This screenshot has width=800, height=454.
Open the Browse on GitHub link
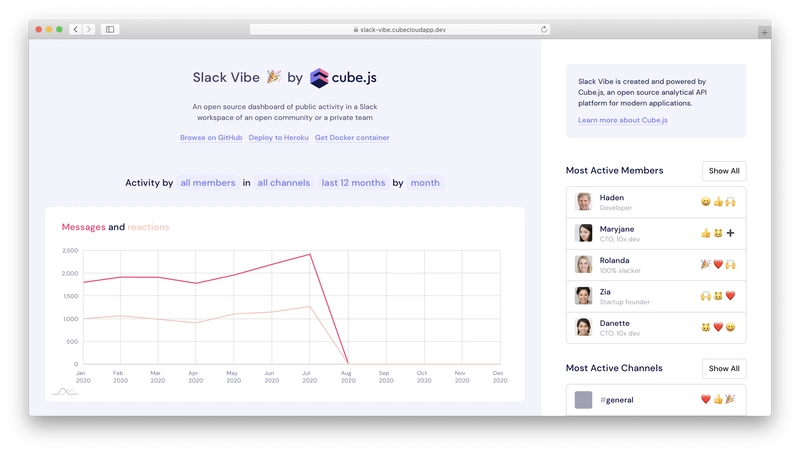point(211,138)
